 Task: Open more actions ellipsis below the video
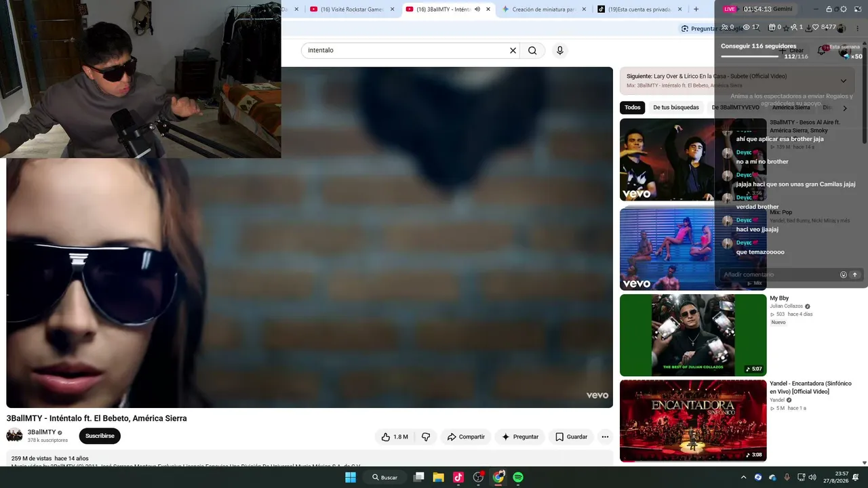tap(605, 437)
